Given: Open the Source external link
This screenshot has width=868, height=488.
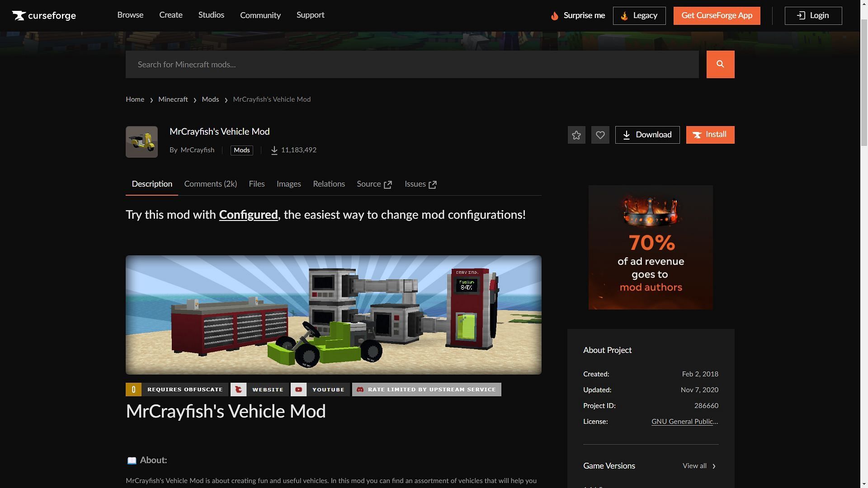Looking at the screenshot, I should point(374,184).
